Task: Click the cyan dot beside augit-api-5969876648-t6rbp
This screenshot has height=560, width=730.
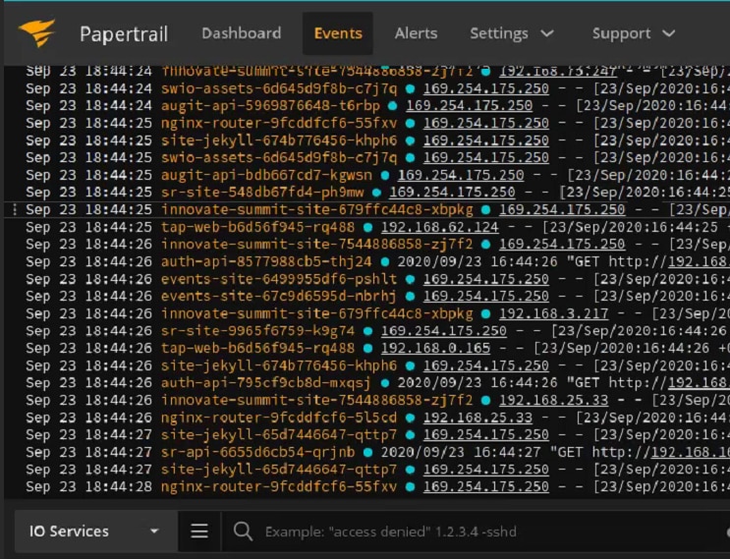Action: coord(392,106)
